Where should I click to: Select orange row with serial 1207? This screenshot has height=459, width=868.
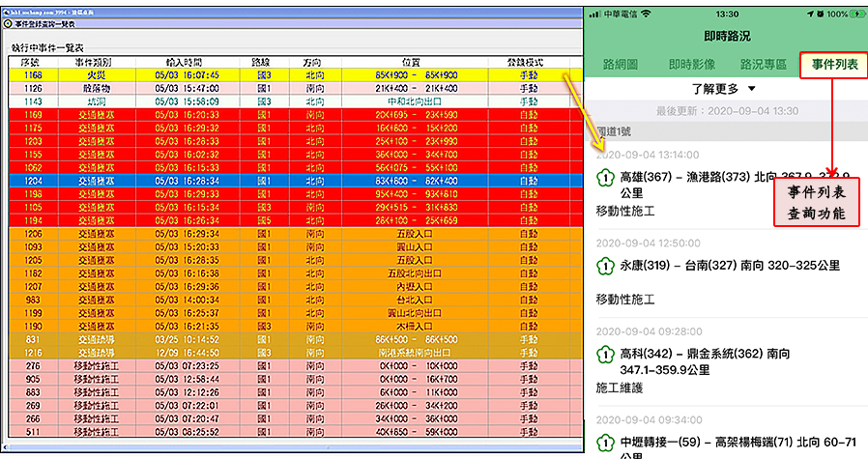(x=294, y=287)
